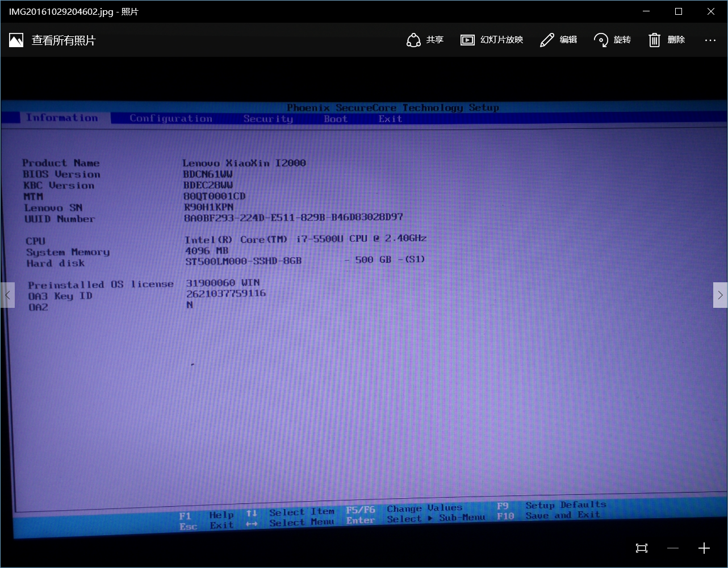Image resolution: width=728 pixels, height=568 pixels.
Task: Minimize the Photos window
Action: coord(646,11)
